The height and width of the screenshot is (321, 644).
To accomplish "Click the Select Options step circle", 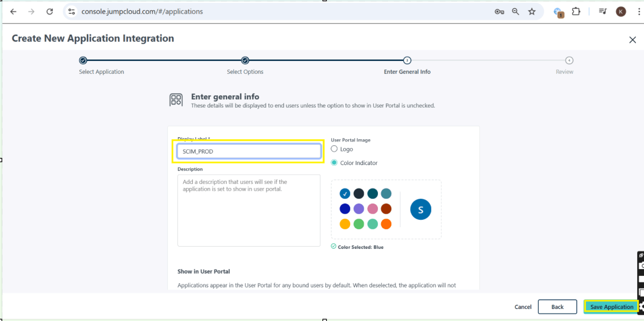I will (245, 60).
